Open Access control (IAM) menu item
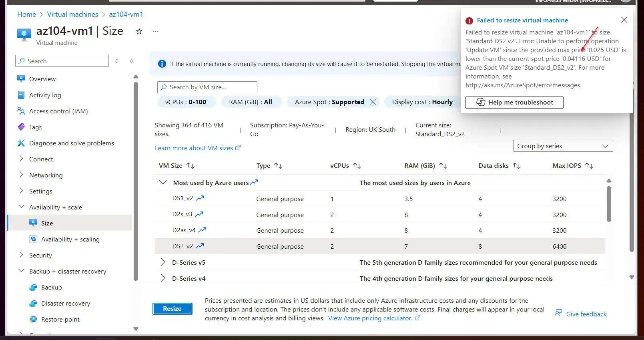The height and width of the screenshot is (340, 644). coord(58,111)
